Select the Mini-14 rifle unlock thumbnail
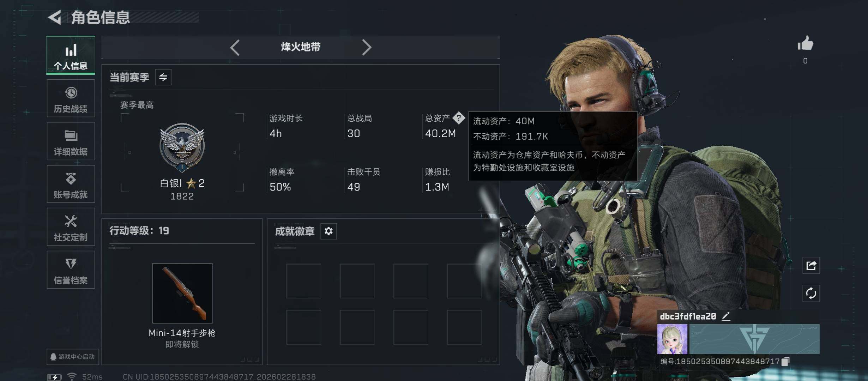The image size is (868, 381). pyautogui.click(x=182, y=293)
